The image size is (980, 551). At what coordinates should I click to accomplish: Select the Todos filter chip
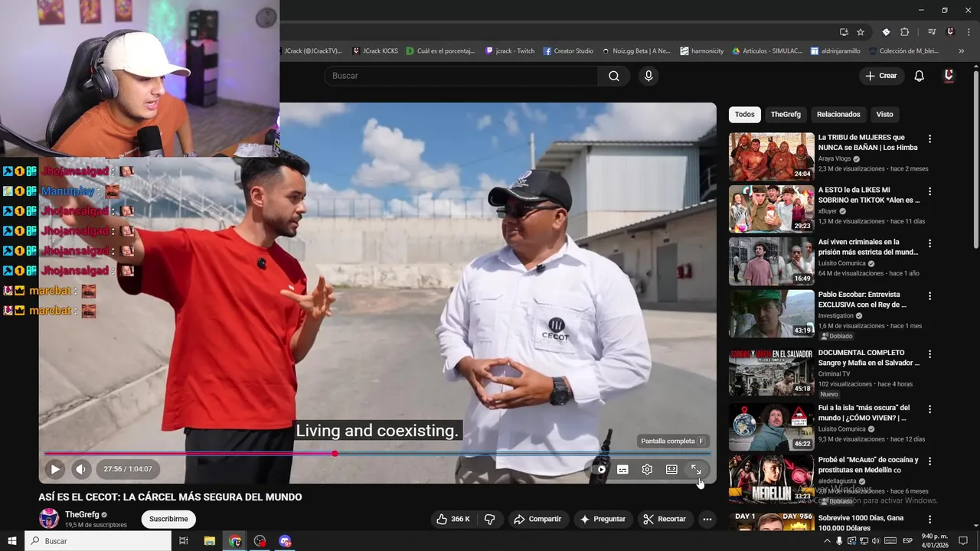tap(745, 114)
